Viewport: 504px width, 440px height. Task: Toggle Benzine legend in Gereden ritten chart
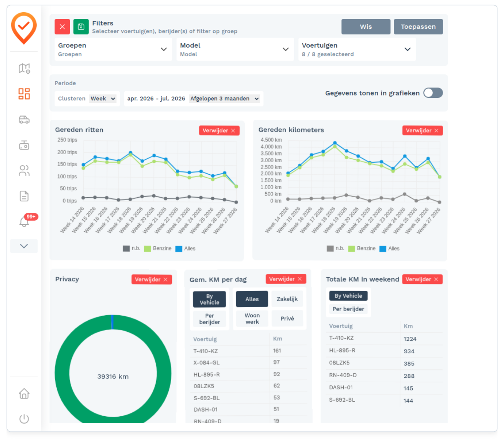(x=158, y=249)
